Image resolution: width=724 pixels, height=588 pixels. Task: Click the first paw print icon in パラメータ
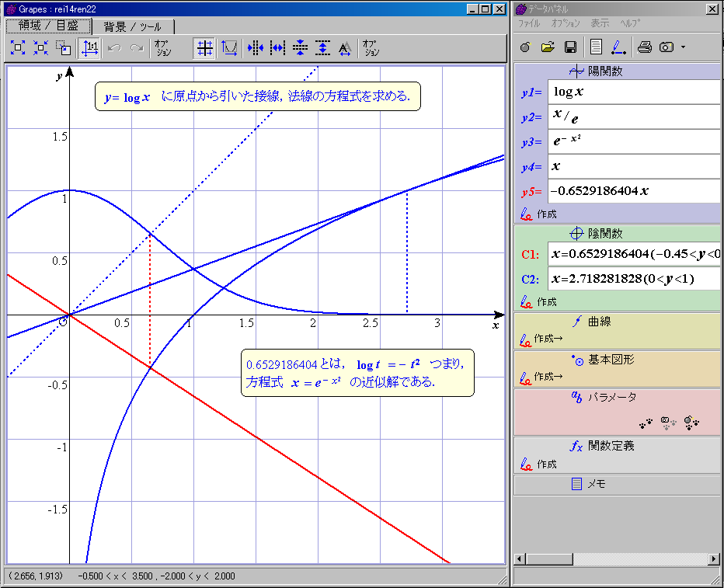(x=646, y=423)
